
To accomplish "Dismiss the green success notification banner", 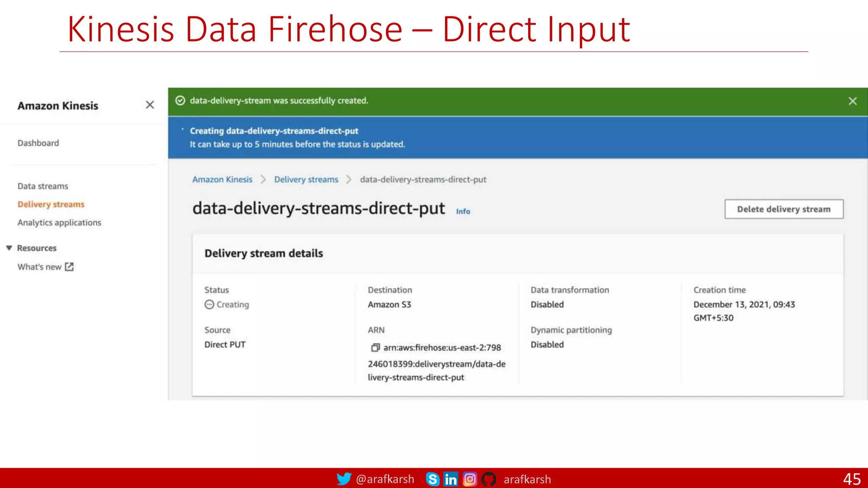I will (x=852, y=101).
